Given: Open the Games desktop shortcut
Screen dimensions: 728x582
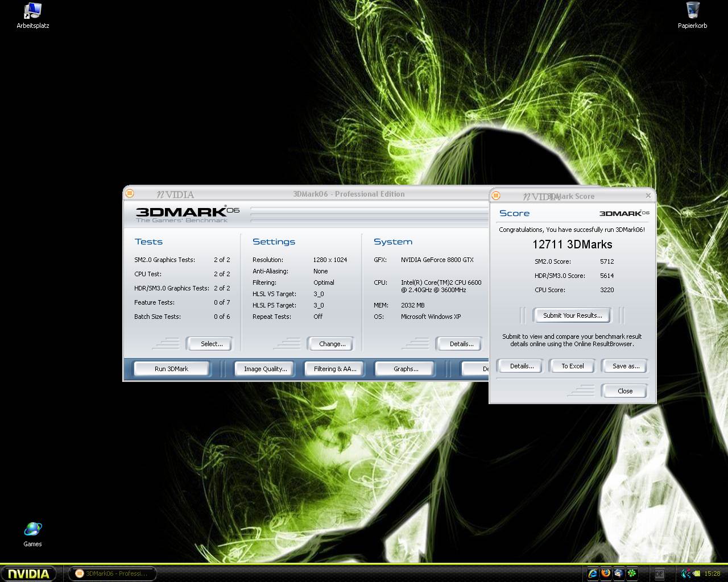Looking at the screenshot, I should [32, 534].
